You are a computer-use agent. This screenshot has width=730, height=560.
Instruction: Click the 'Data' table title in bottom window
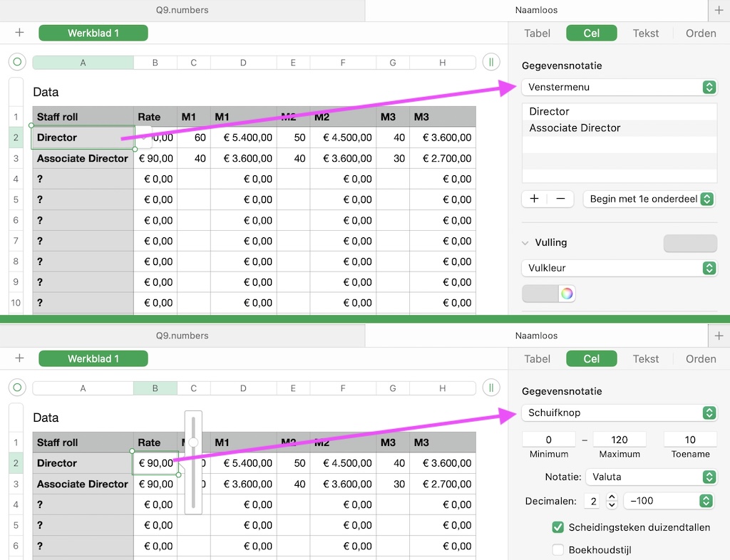click(x=46, y=418)
